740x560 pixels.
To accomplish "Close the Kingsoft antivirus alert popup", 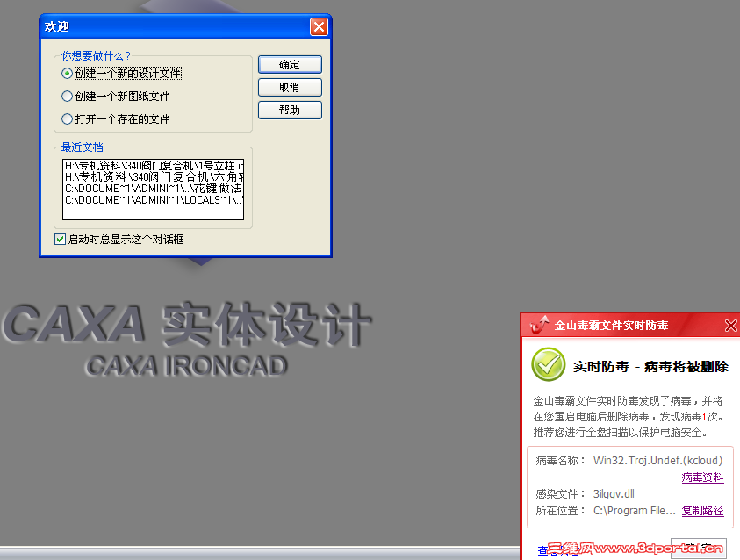I will [x=730, y=325].
